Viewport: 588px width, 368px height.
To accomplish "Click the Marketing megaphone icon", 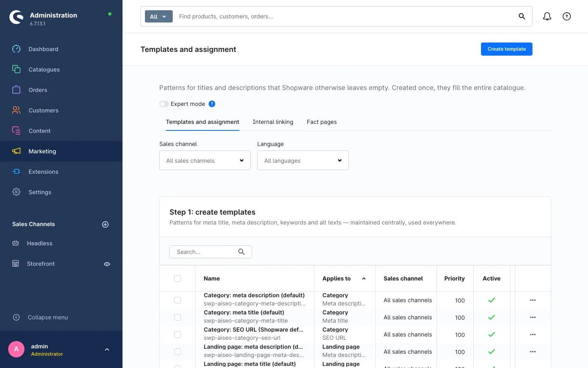I will (x=16, y=151).
